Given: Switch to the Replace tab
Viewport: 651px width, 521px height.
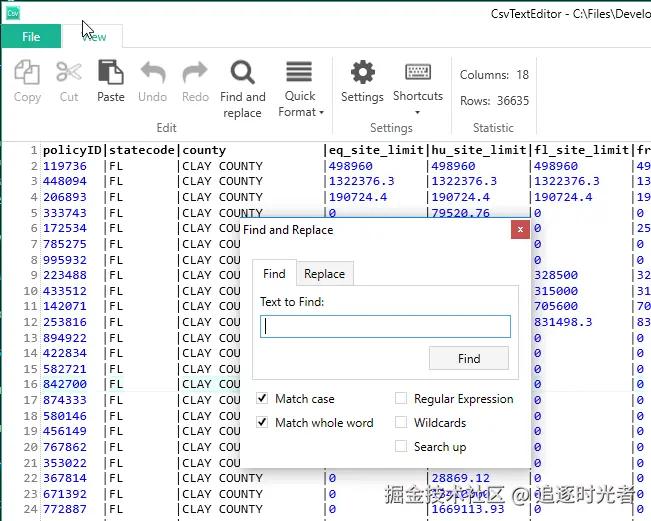Looking at the screenshot, I should [325, 274].
